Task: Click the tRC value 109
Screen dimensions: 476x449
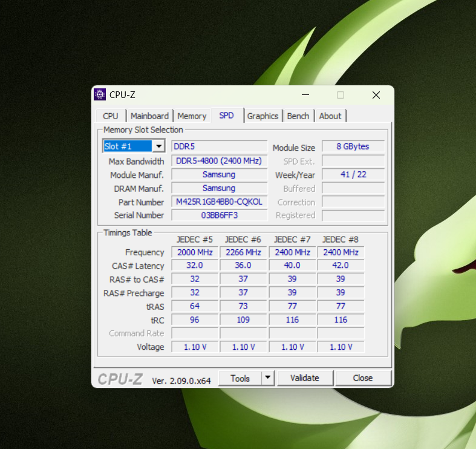Action: 243,320
